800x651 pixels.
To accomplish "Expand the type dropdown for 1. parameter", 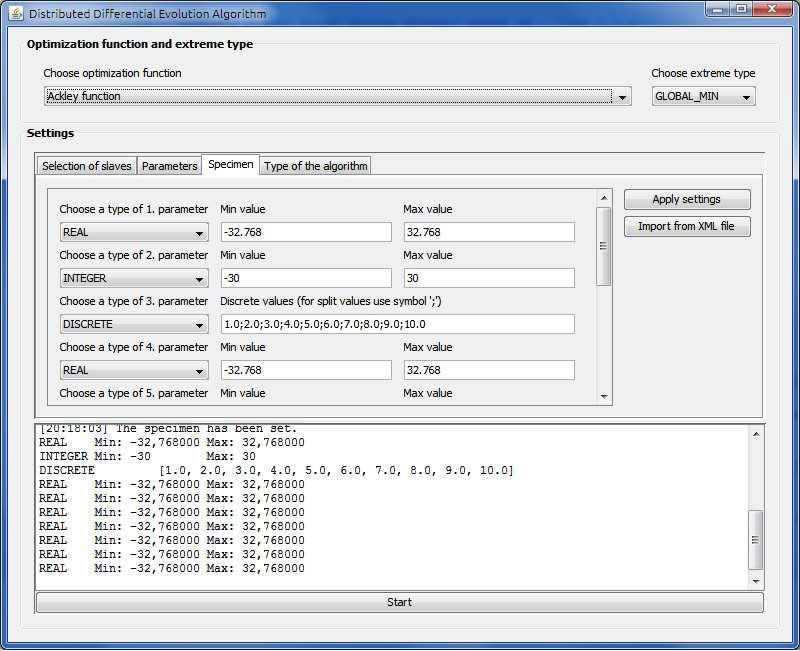I will coord(134,233).
